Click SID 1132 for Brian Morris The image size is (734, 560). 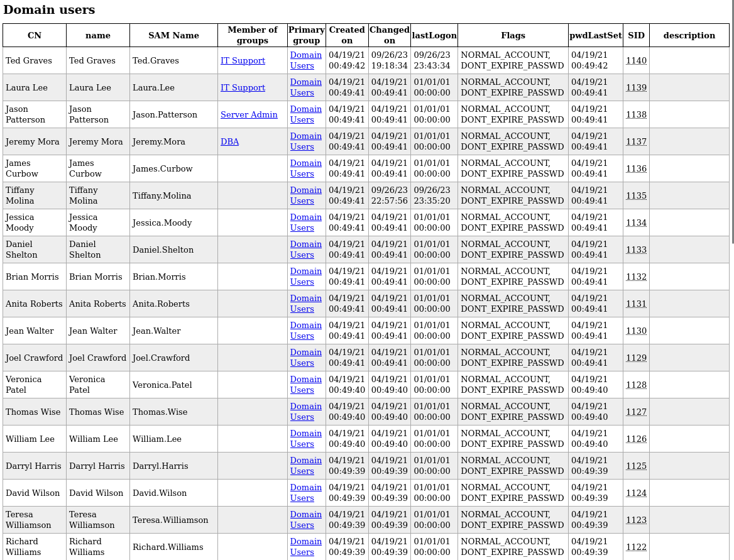point(636,277)
